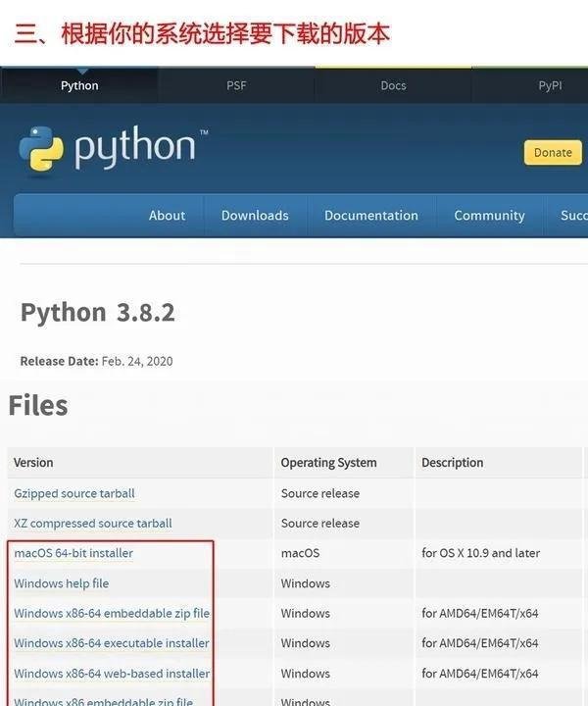This screenshot has height=706, width=588.
Task: Open the About menu
Action: click(167, 215)
